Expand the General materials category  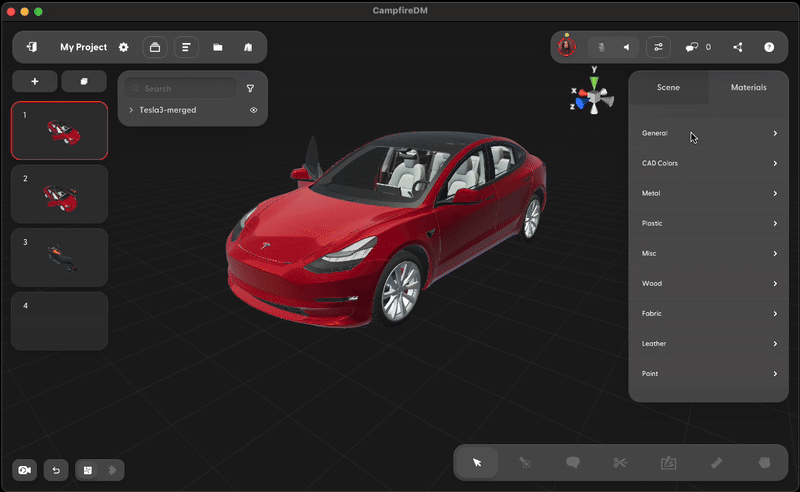[x=709, y=133]
